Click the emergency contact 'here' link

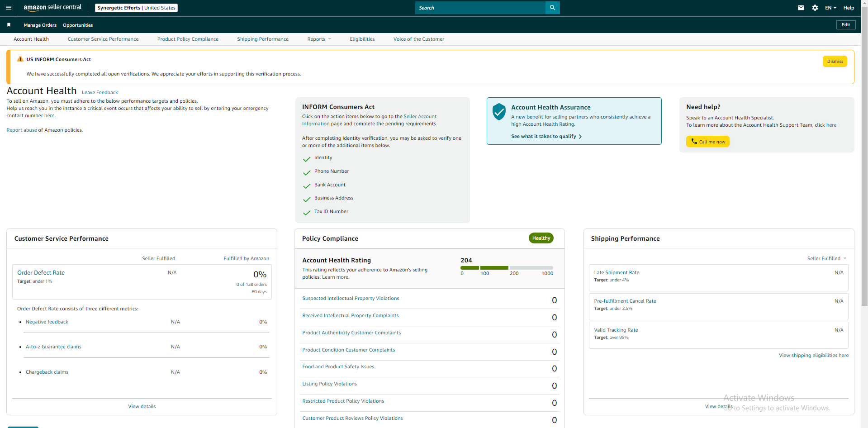pos(49,115)
